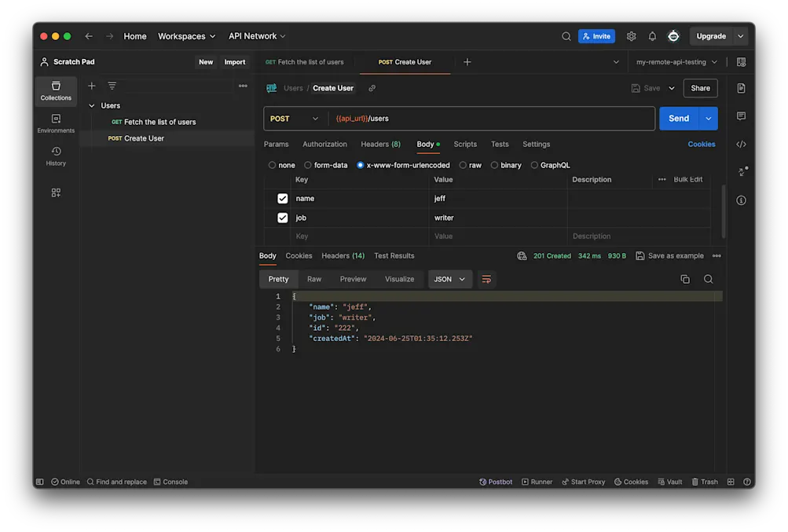Switch to the Authorization tab
788x532 pixels.
324,145
